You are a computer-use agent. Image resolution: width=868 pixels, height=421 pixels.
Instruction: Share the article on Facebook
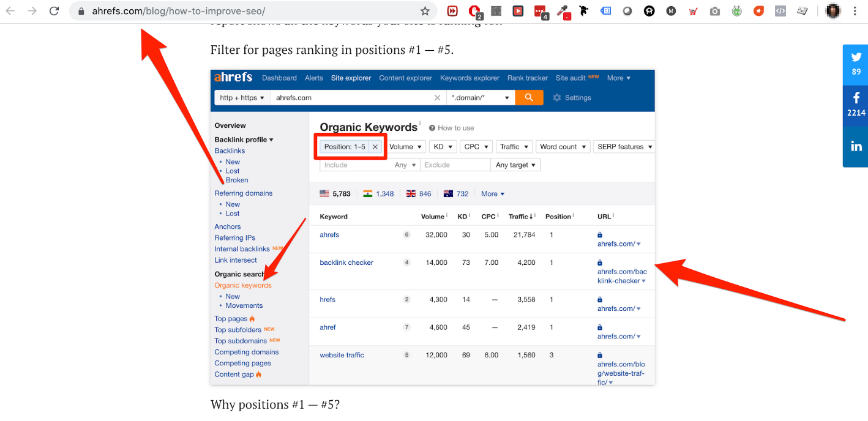[856, 105]
